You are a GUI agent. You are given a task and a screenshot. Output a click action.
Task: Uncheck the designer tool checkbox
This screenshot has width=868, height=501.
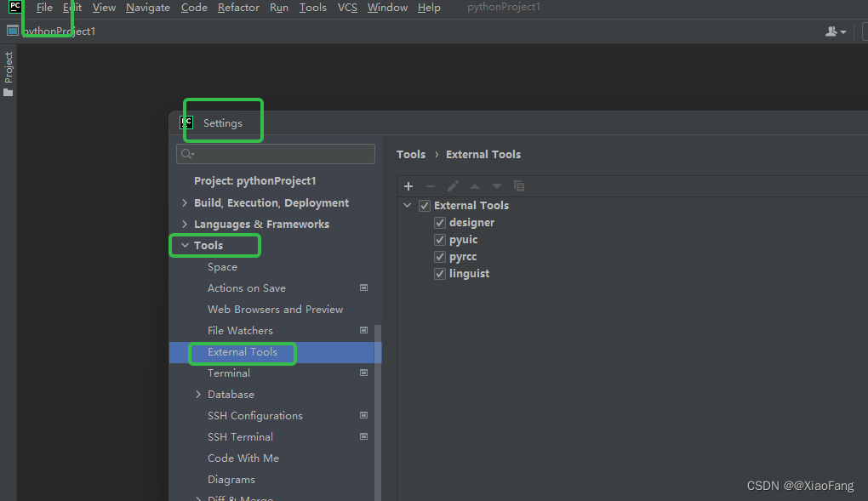pyautogui.click(x=440, y=223)
